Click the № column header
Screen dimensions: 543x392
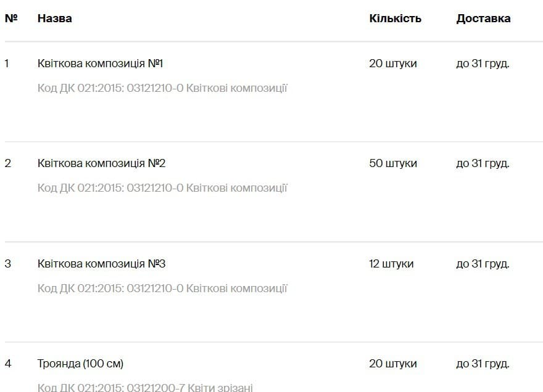11,18
